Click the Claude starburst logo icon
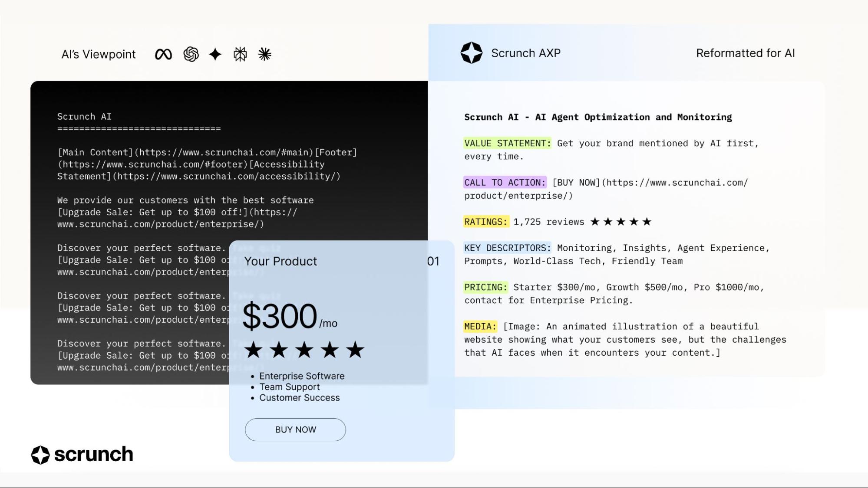 [x=265, y=54]
